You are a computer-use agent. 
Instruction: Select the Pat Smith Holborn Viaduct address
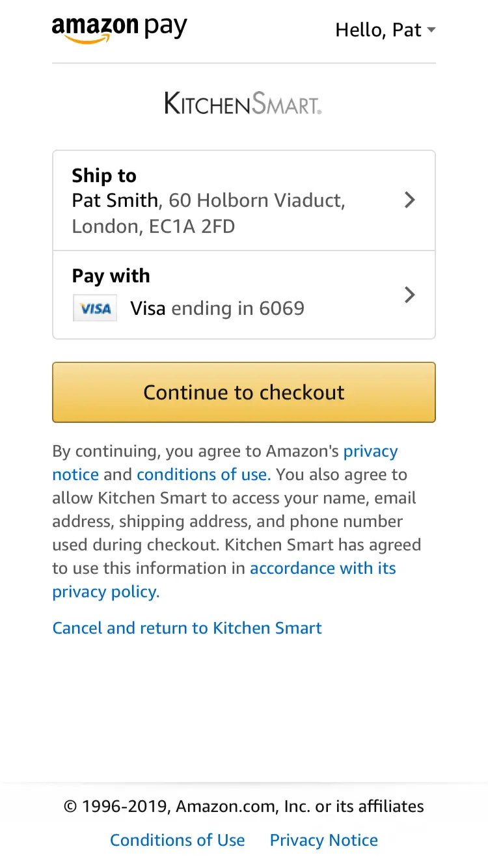pos(208,200)
